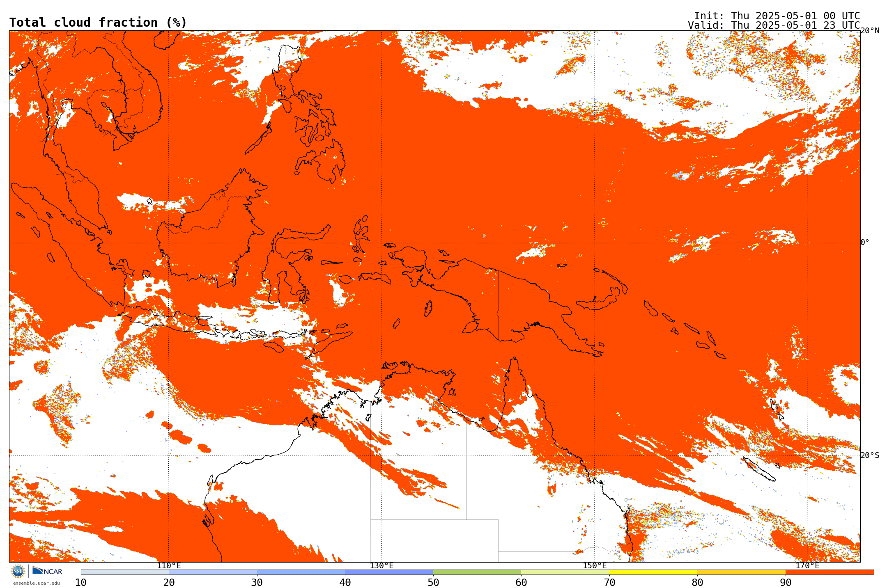Click the 130°E longitude label
Image resolution: width=887 pixels, height=588 pixels.
[x=381, y=566]
